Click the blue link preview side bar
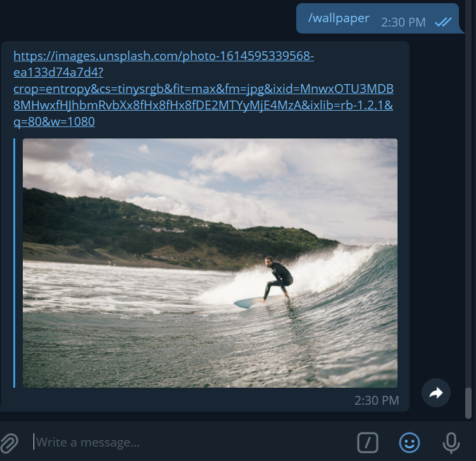The height and width of the screenshot is (461, 476). pyautogui.click(x=15, y=263)
